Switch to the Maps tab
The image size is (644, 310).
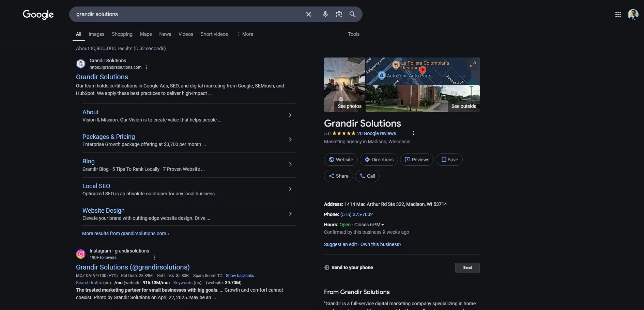pos(146,34)
